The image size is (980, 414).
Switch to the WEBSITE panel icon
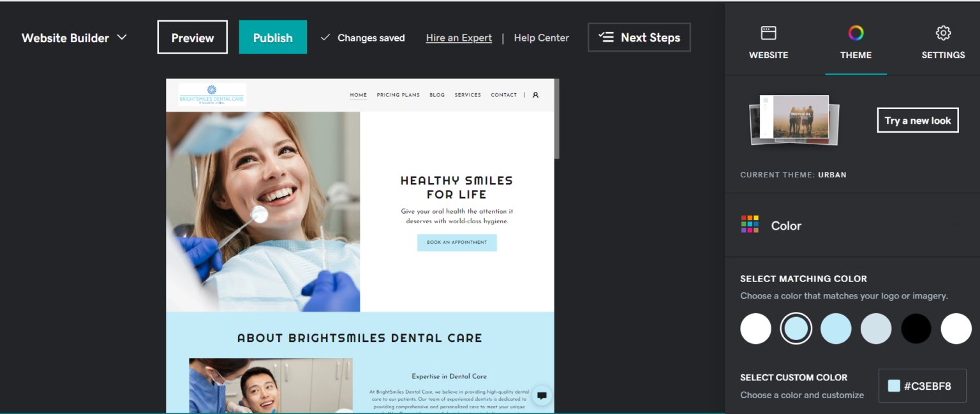point(768,33)
